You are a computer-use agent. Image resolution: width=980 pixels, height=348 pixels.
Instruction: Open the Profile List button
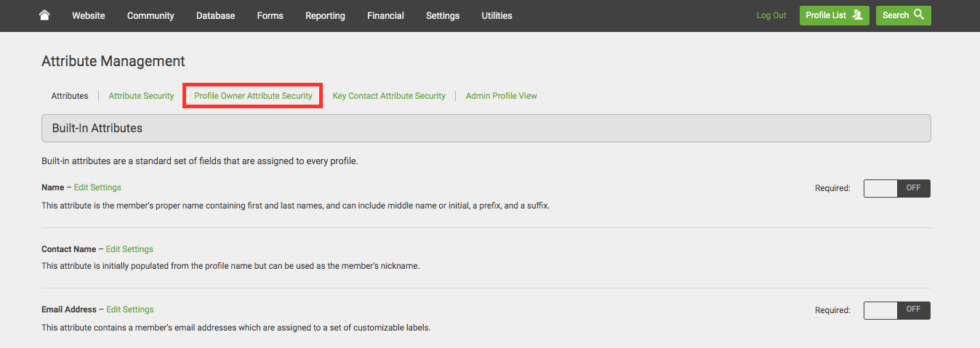click(x=834, y=15)
